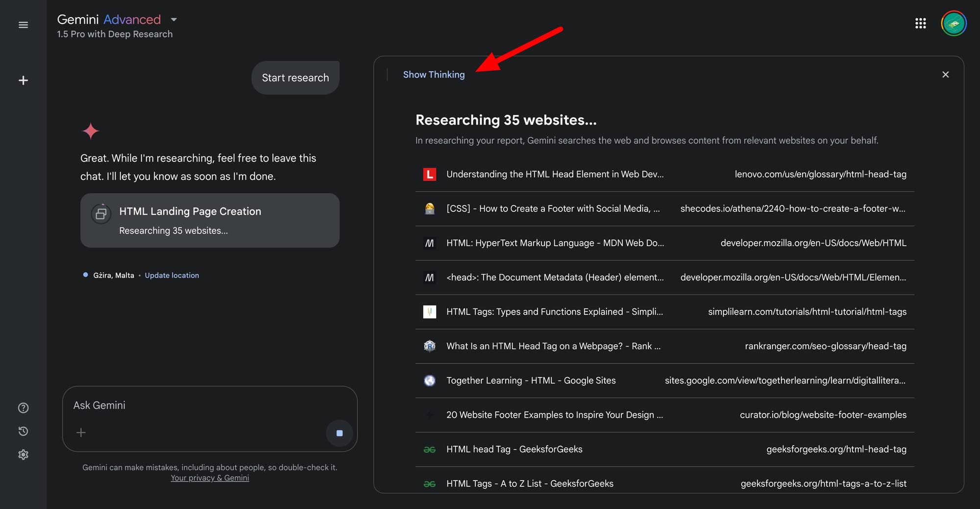Open 20 Website Footer Examples source
980x509 pixels.
(x=555, y=415)
